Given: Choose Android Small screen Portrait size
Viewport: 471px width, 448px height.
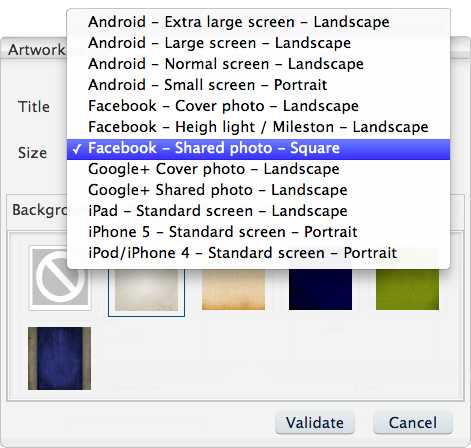Looking at the screenshot, I should point(258,85).
